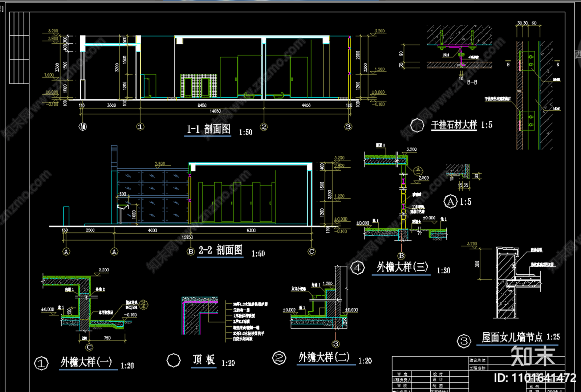Image resolution: width=581 pixels, height=392 pixels.
Task: Click the 600 dimension in 2-2 section
Action: point(123,194)
